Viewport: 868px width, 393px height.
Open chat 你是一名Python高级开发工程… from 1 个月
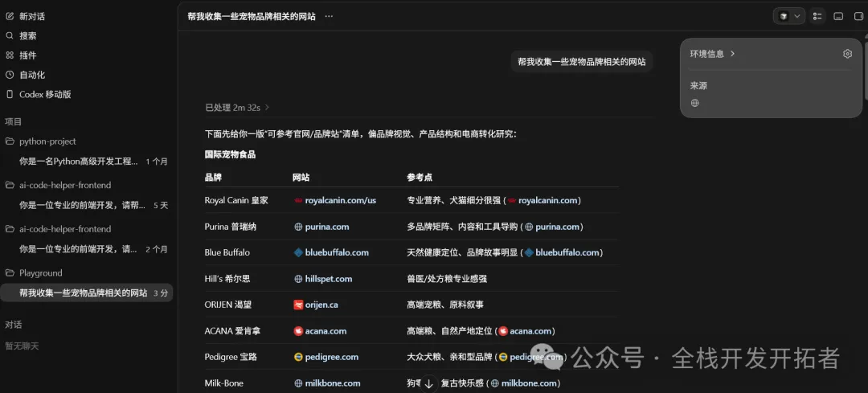(x=79, y=162)
